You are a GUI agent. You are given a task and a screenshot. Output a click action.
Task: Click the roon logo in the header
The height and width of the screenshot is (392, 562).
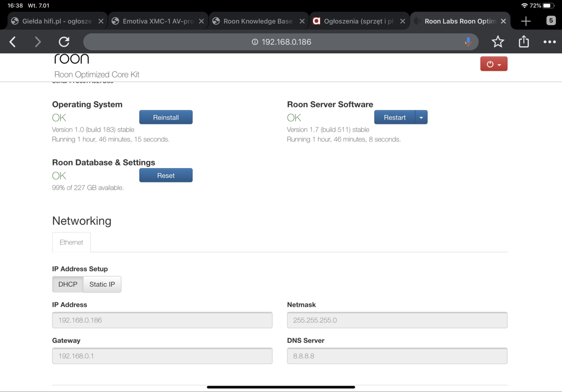coord(72,59)
